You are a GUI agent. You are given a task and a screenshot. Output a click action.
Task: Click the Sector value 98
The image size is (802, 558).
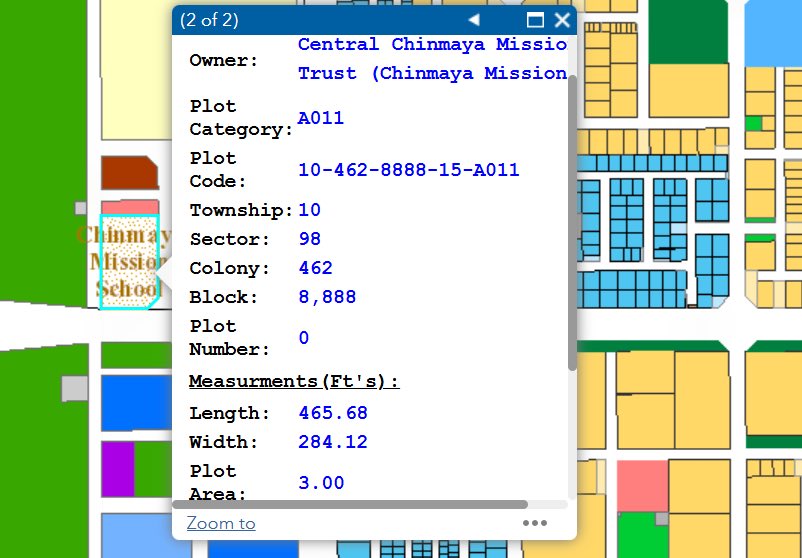point(310,239)
